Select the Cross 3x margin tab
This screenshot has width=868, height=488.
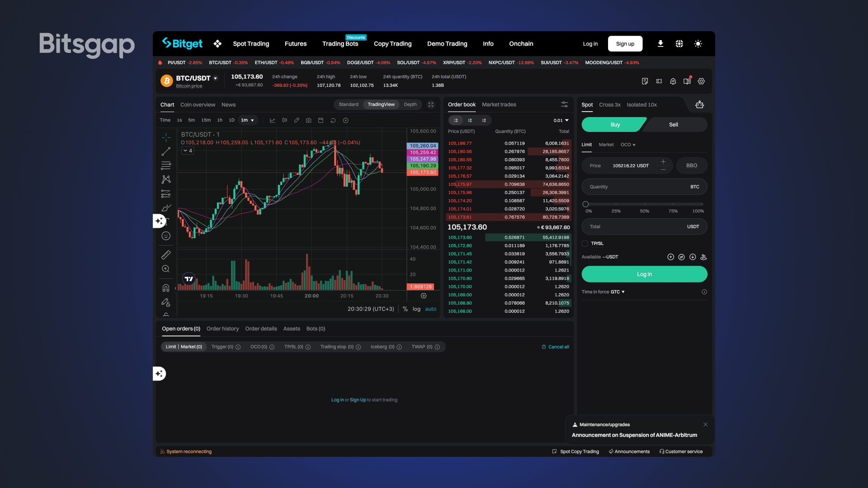610,104
